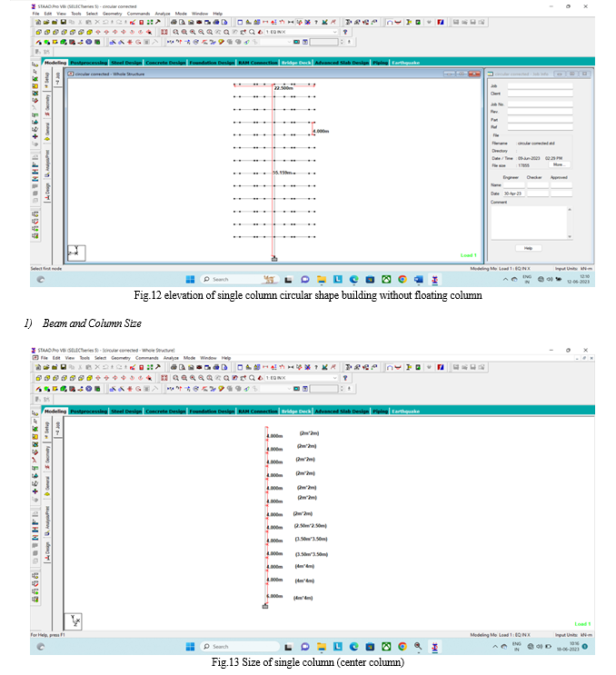
Task: Click Client field in Job Info panel
Action: tap(541, 94)
